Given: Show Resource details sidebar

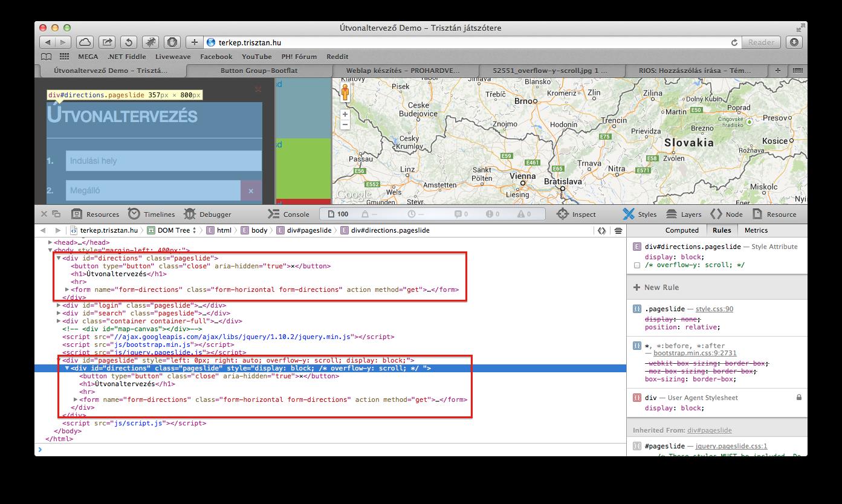Looking at the screenshot, I should pos(774,214).
